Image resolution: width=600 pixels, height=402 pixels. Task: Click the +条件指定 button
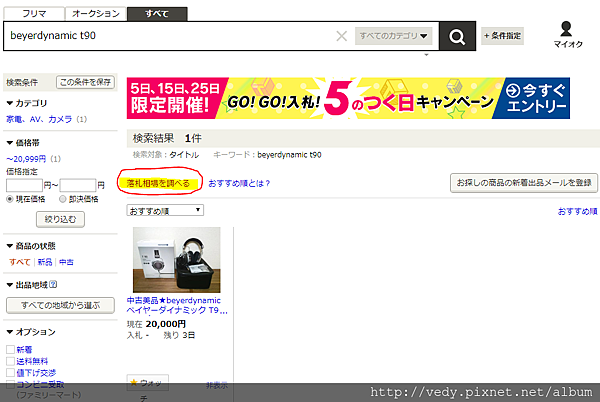click(x=502, y=36)
